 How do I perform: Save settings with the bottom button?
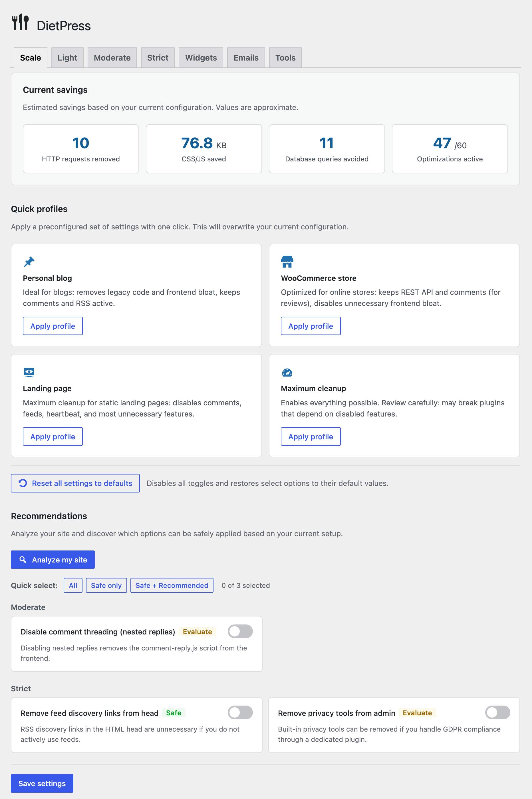coord(42,783)
